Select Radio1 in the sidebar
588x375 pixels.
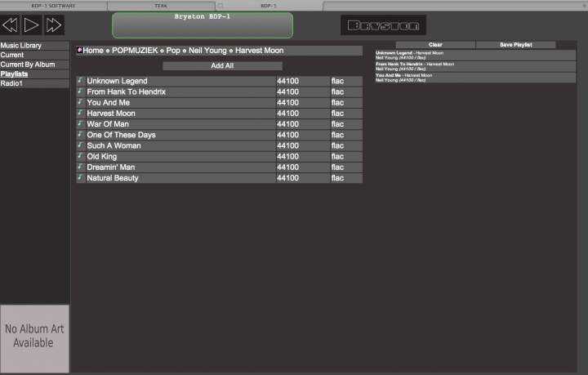[x=34, y=83]
